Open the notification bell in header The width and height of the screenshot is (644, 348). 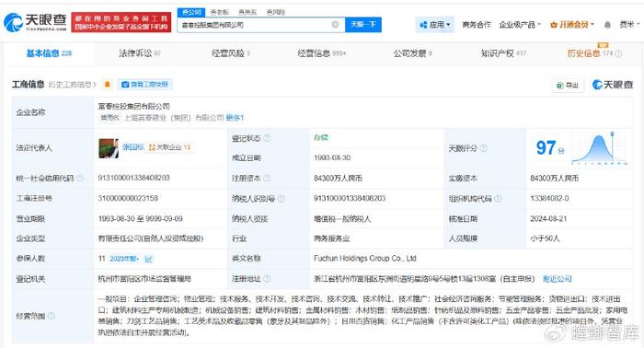607,25
